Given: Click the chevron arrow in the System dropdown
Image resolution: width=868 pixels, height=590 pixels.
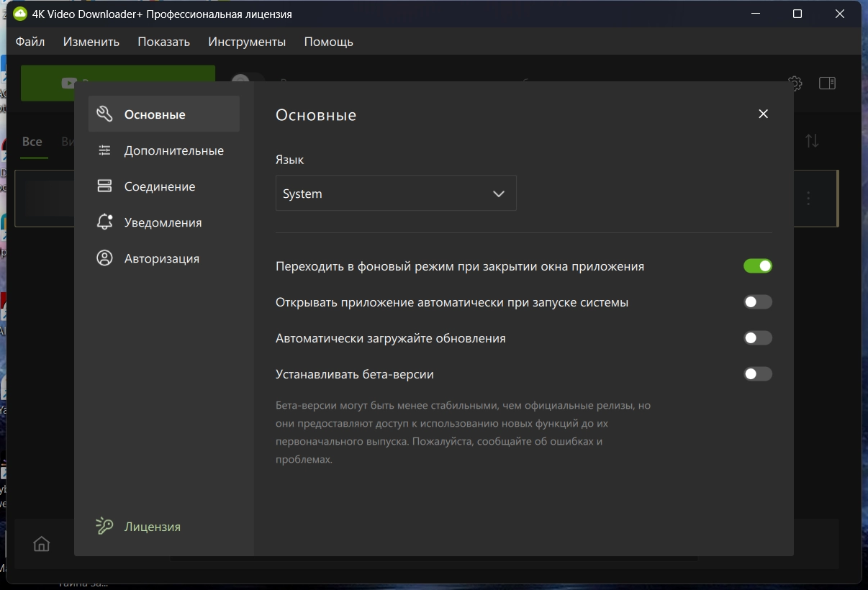Looking at the screenshot, I should [498, 194].
